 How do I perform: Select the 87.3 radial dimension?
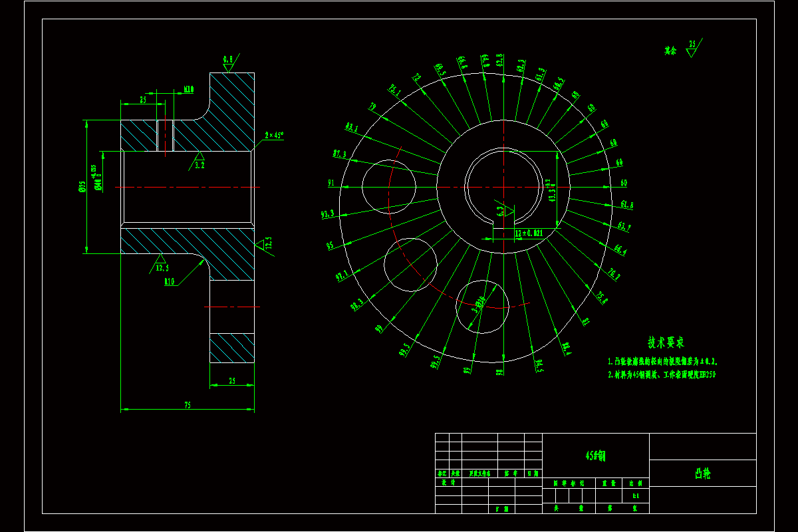[339, 154]
